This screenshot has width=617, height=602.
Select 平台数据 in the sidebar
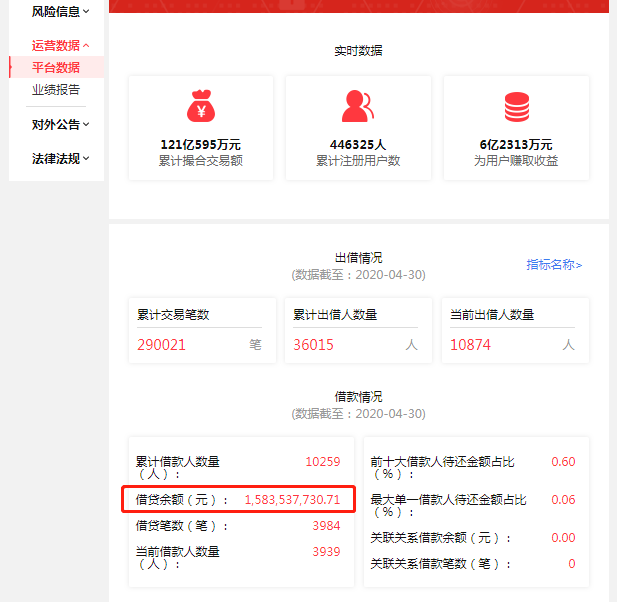56,67
